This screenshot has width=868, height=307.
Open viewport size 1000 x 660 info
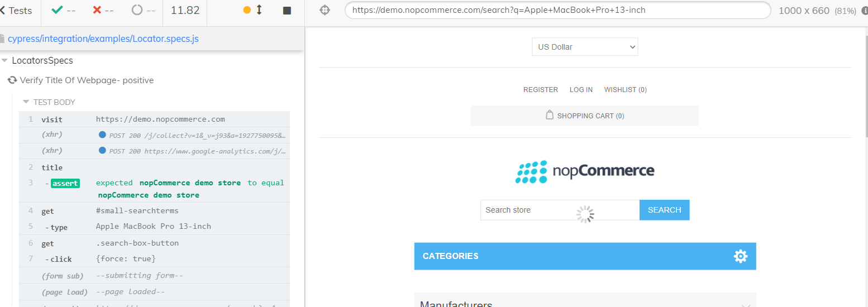click(x=817, y=11)
